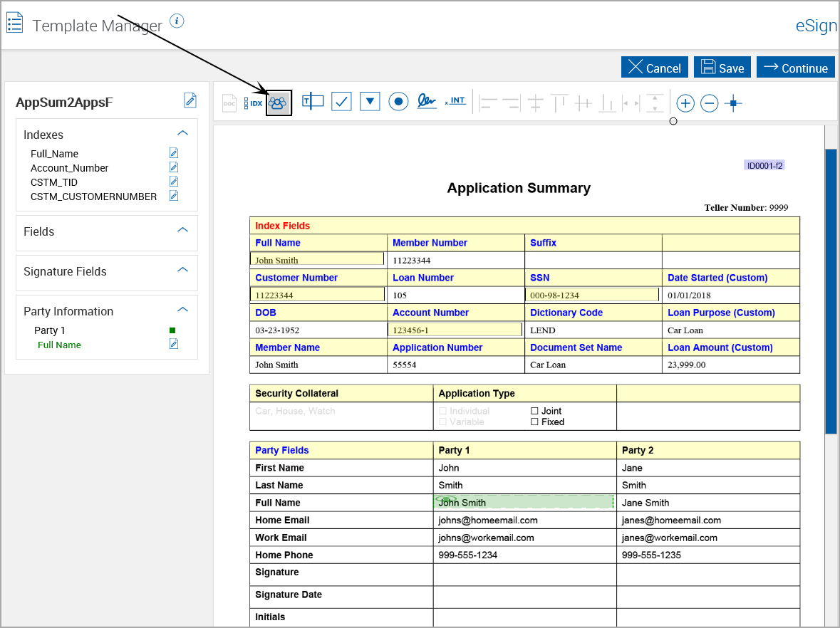The image size is (840, 628).
Task: Click the 11223344 Customer Number index box
Action: pos(317,294)
